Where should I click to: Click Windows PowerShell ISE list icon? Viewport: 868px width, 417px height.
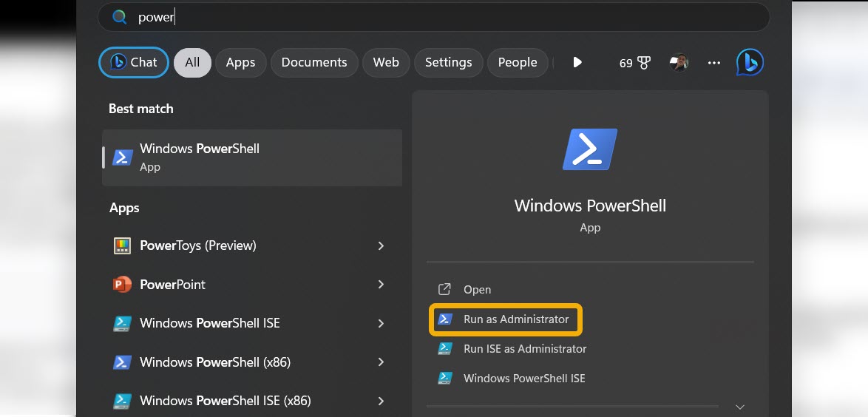coord(122,323)
